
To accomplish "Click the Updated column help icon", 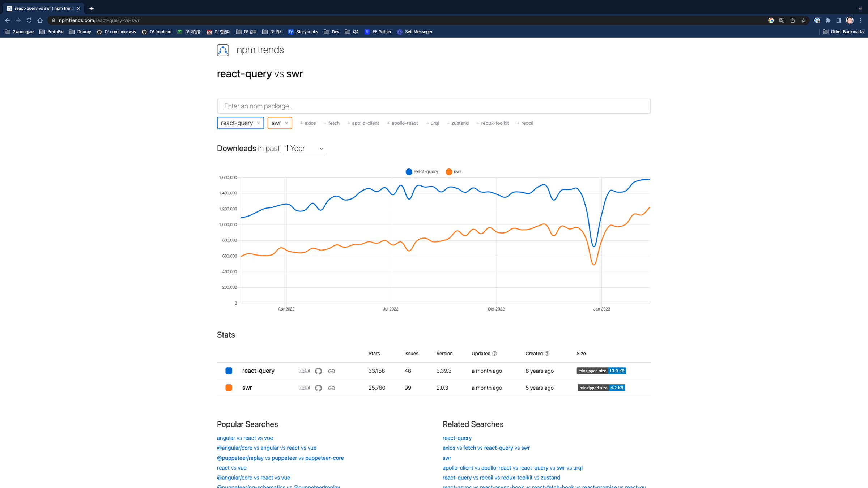I will coord(495,354).
